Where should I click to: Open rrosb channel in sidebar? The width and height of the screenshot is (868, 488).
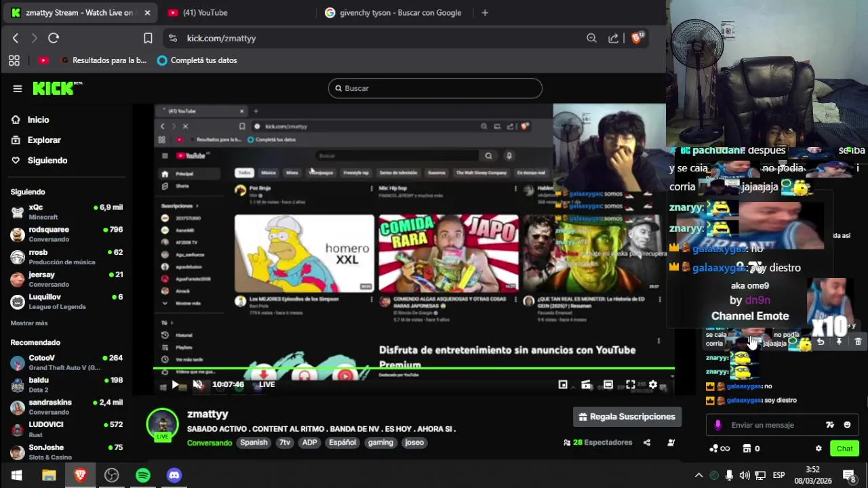(66, 257)
